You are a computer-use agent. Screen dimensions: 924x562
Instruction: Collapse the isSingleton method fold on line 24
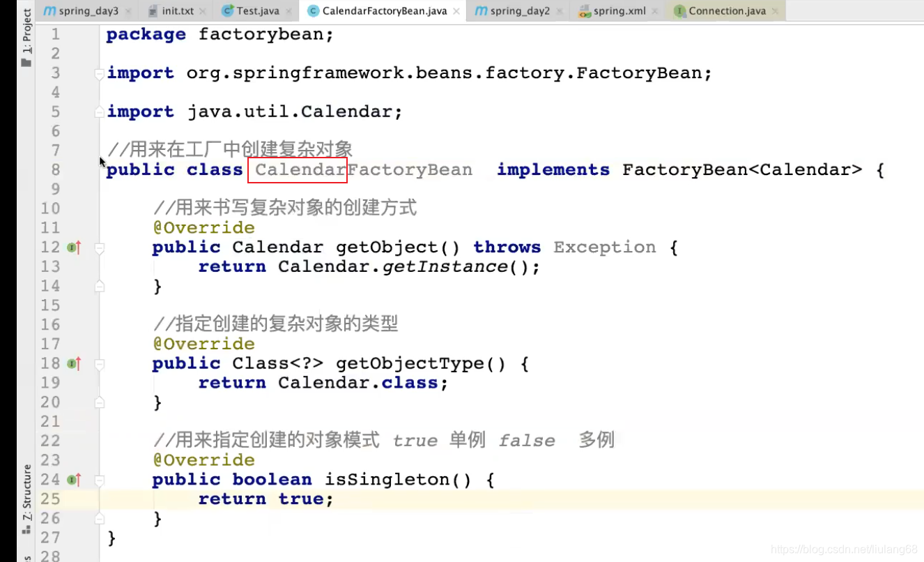click(x=100, y=480)
